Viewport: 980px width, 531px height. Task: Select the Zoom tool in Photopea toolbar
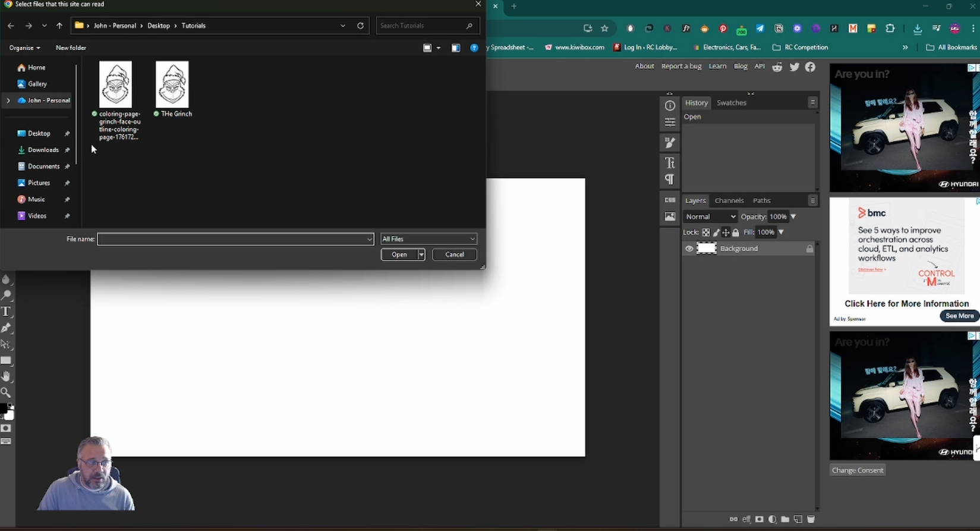[x=6, y=392]
